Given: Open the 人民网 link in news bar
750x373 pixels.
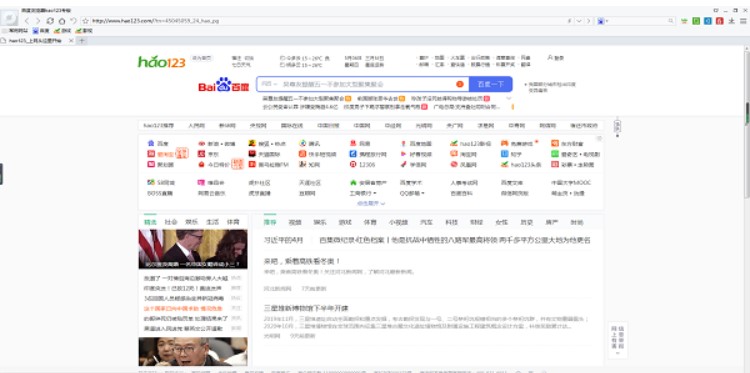Looking at the screenshot, I should pyautogui.click(x=196, y=126).
